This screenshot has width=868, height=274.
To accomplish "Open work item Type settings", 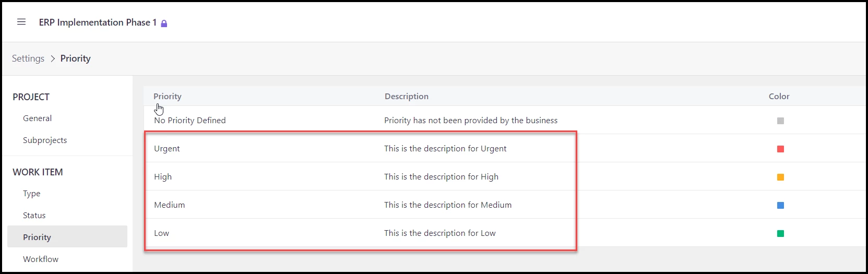I will coord(31,194).
